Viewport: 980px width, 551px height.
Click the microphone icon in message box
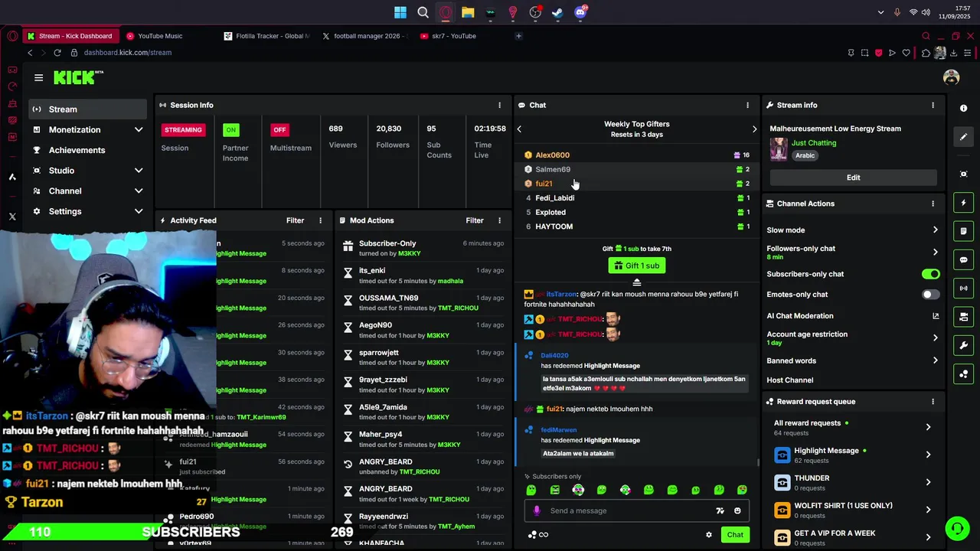(x=537, y=511)
